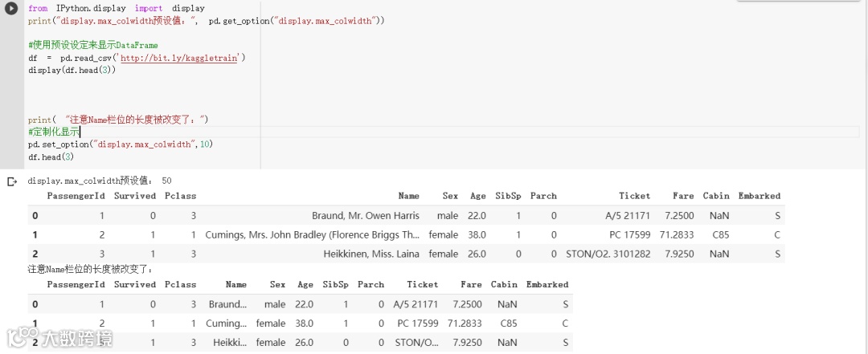Click the 71.2833 fare value in the first table
Screen dimensions: 868x354
coord(677,235)
